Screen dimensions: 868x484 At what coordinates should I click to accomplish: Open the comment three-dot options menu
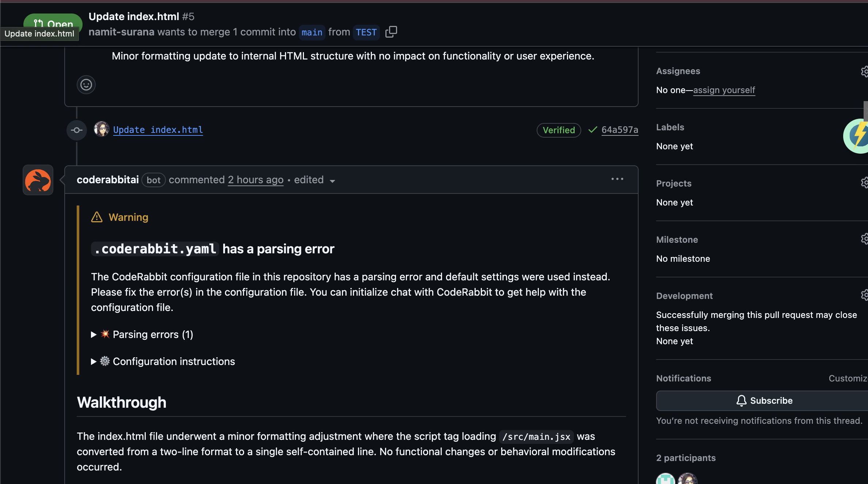click(617, 179)
